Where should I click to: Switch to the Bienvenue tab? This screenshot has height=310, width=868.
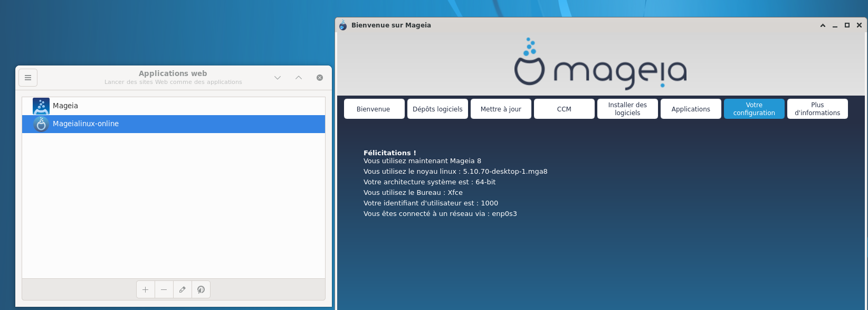pos(374,109)
